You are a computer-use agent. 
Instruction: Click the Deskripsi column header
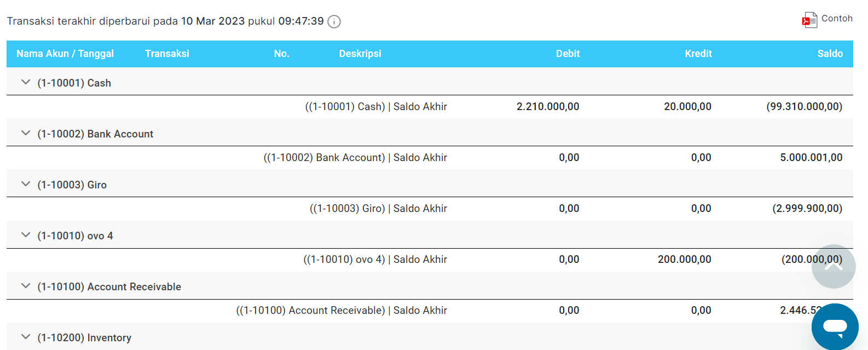[360, 54]
